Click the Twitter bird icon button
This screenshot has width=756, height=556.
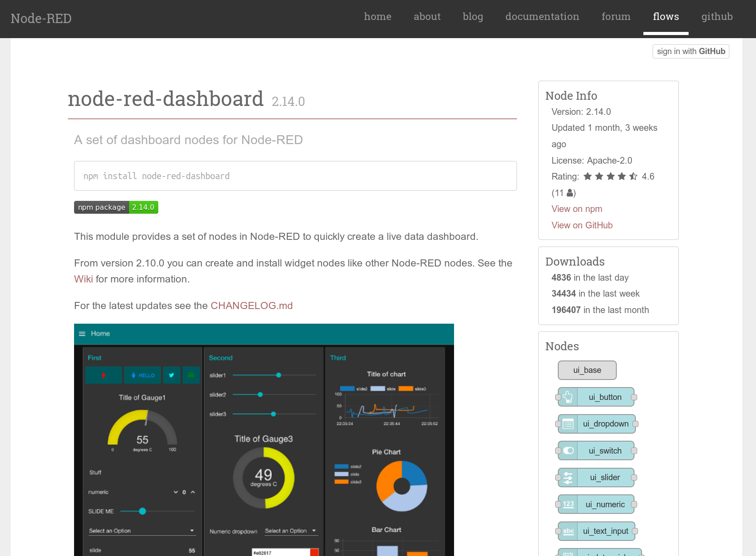pos(172,376)
